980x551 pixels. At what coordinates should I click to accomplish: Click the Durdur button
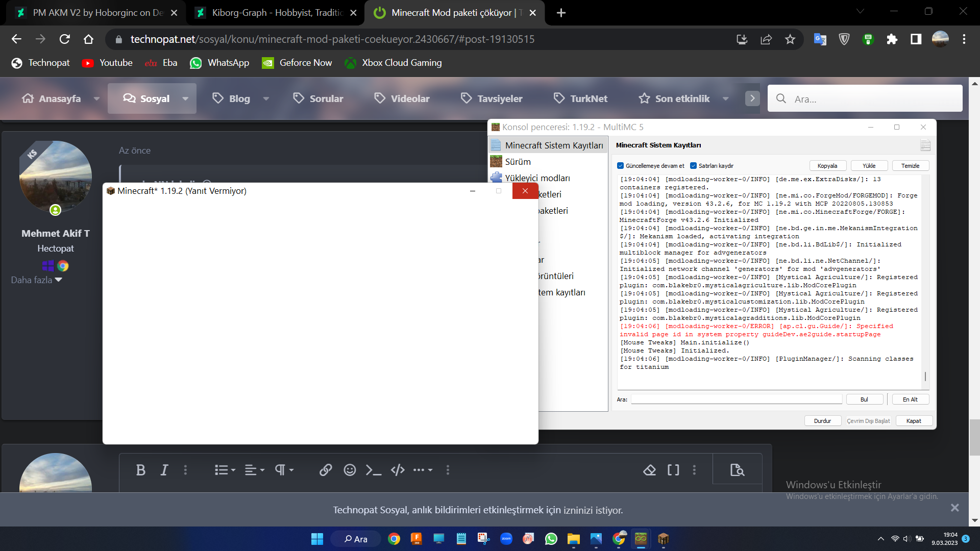click(822, 421)
